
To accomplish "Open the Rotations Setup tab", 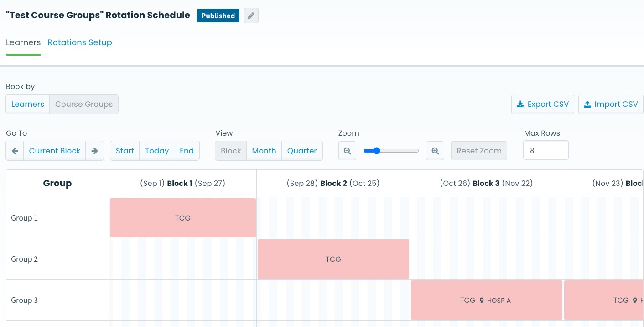I will (x=80, y=42).
